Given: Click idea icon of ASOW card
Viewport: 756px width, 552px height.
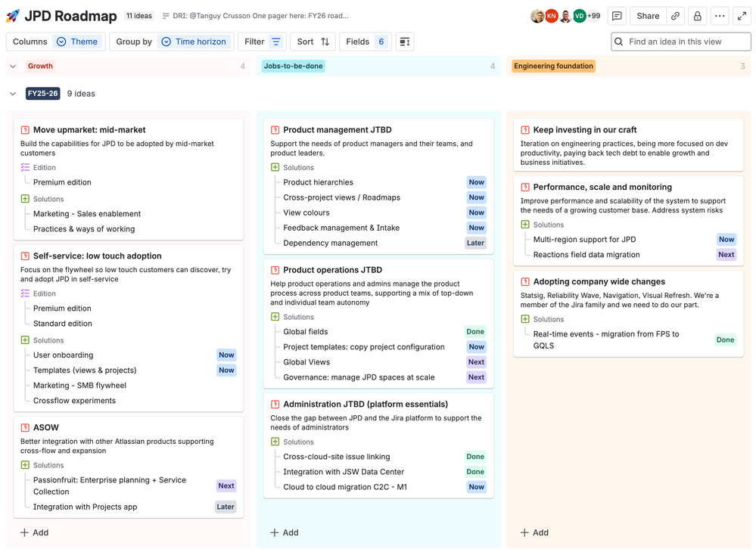Looking at the screenshot, I should (x=25, y=428).
